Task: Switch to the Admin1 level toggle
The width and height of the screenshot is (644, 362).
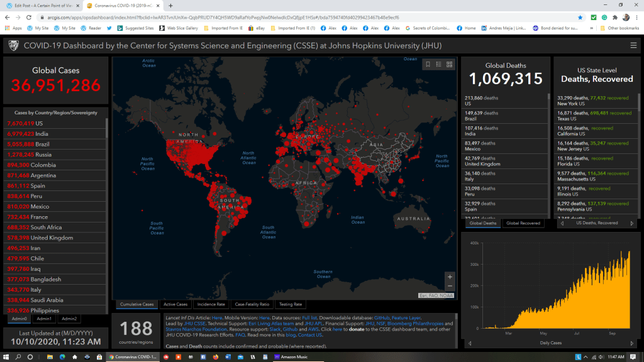Action: tap(44, 319)
